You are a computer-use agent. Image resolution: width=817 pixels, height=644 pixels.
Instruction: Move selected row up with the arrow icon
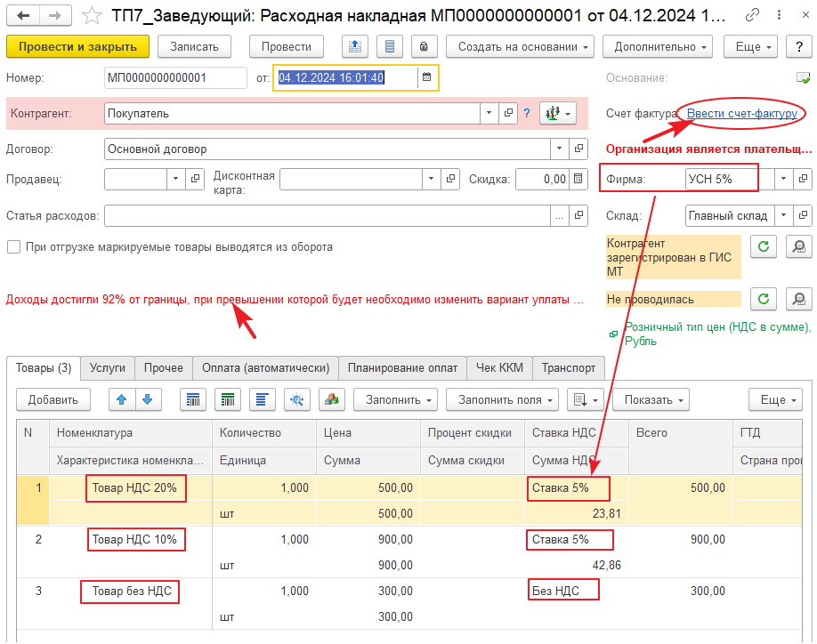[x=122, y=399]
